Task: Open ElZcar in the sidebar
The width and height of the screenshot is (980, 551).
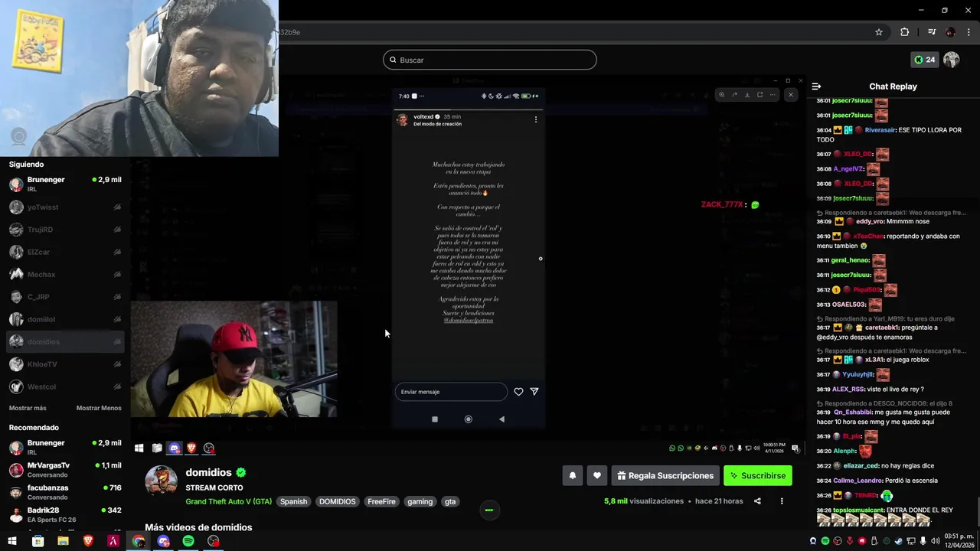Action: click(65, 252)
